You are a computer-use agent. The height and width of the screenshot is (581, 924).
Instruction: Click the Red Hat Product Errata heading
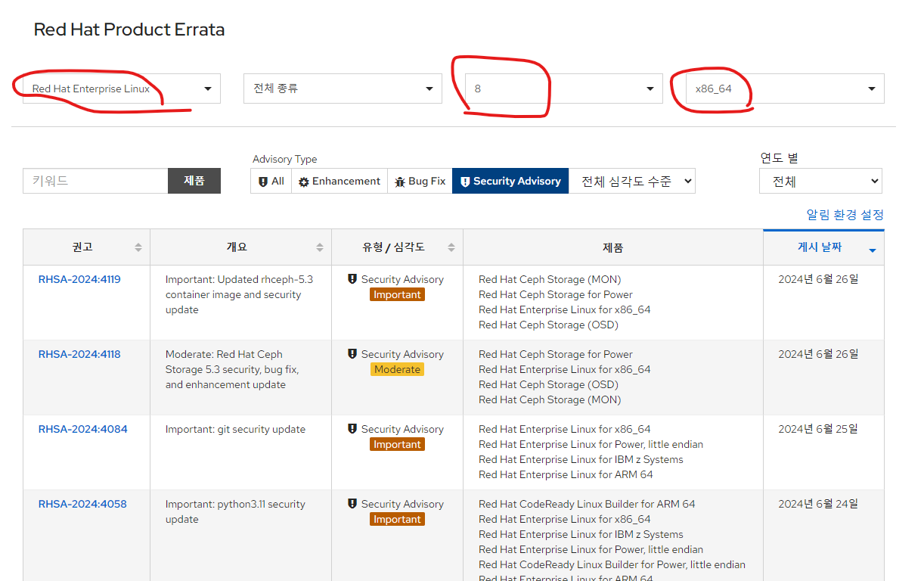coord(129,30)
